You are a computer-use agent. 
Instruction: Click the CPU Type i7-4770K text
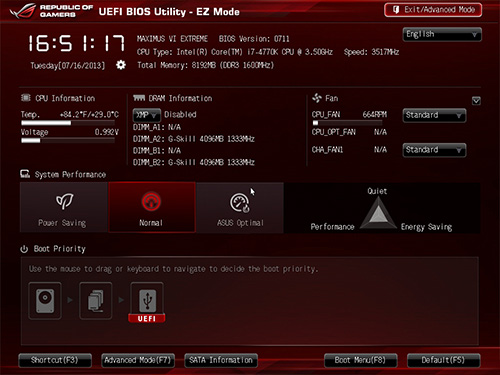pyautogui.click(x=235, y=52)
